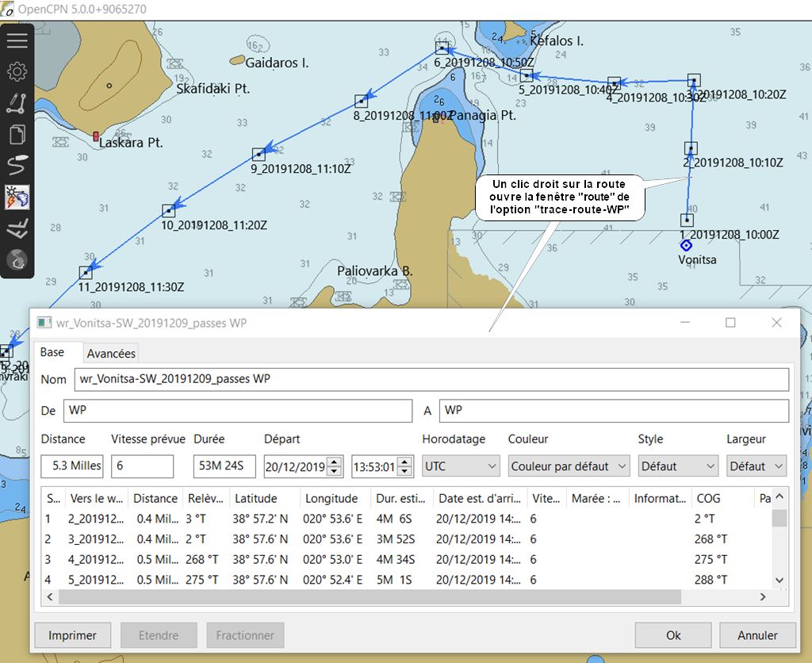Viewport: 812px width, 663px height.
Task: Click the stacked pages icon in the toolbar
Action: coord(17,134)
